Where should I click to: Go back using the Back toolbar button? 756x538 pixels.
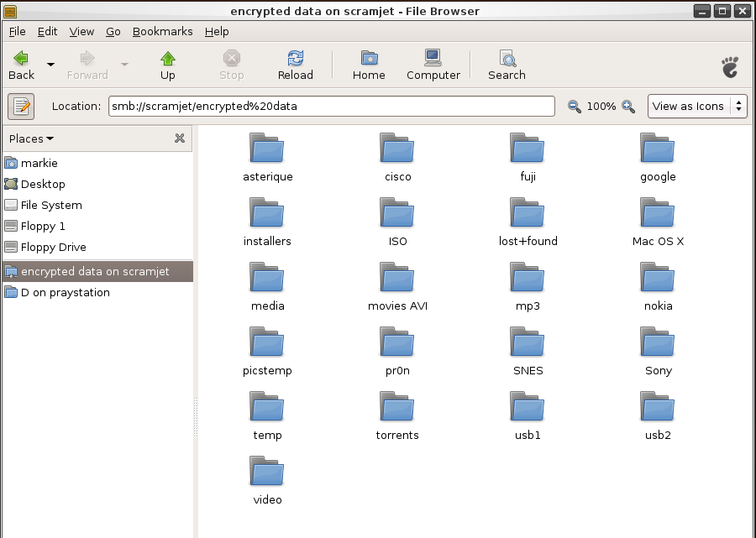pos(21,65)
